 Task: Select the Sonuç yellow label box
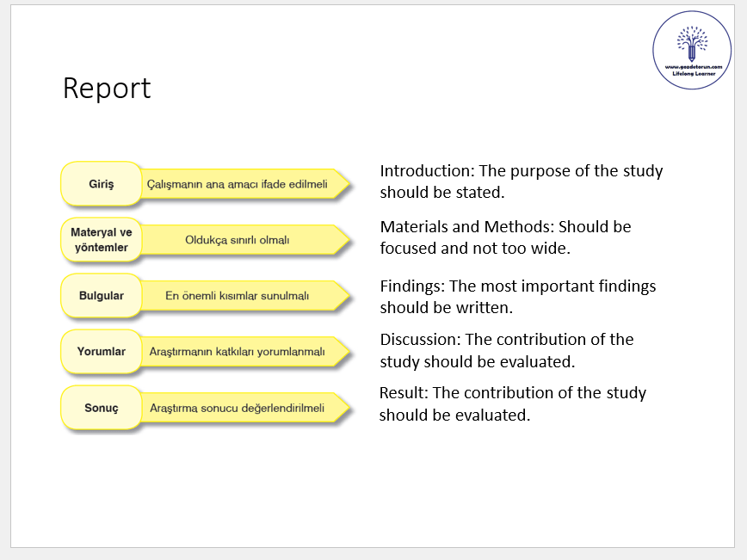pyautogui.click(x=101, y=408)
